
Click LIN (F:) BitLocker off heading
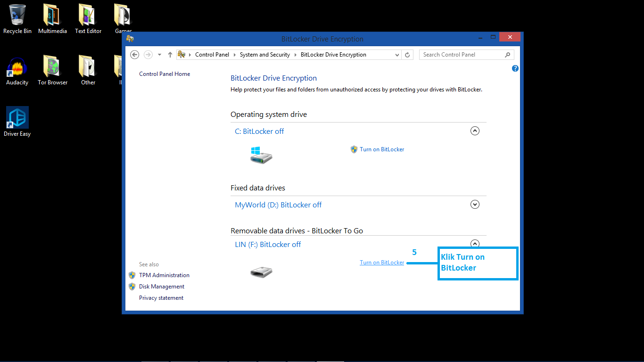pyautogui.click(x=268, y=245)
